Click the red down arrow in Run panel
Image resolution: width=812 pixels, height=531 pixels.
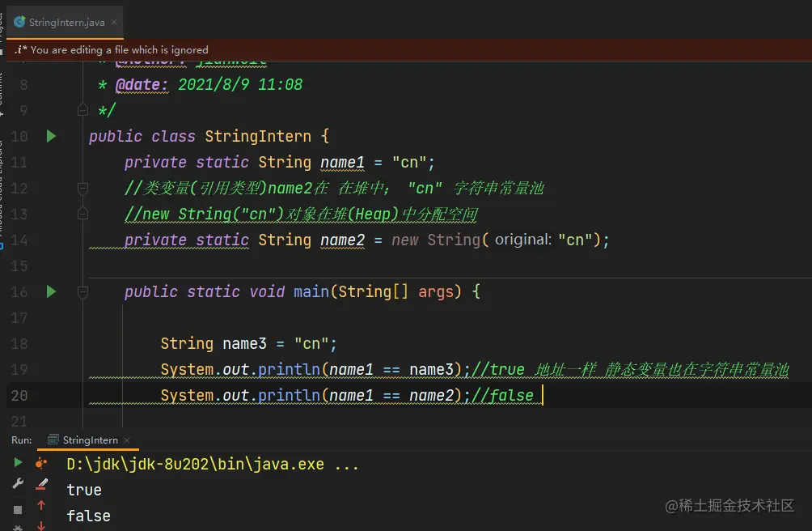[41, 526]
